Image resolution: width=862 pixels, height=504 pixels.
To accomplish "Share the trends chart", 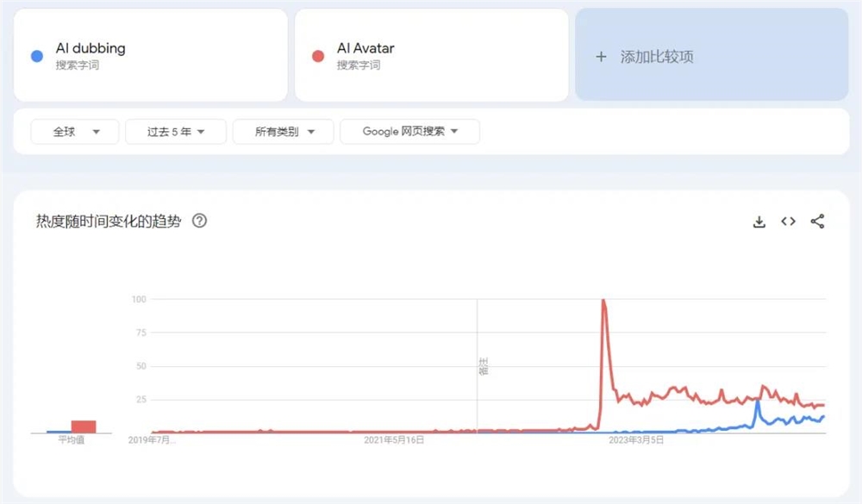I will click(x=817, y=221).
